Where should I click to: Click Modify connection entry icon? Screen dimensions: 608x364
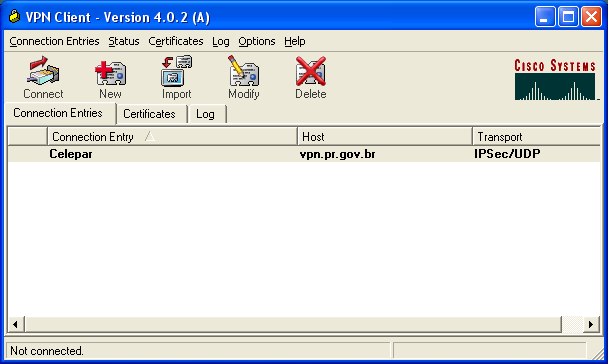(x=244, y=78)
